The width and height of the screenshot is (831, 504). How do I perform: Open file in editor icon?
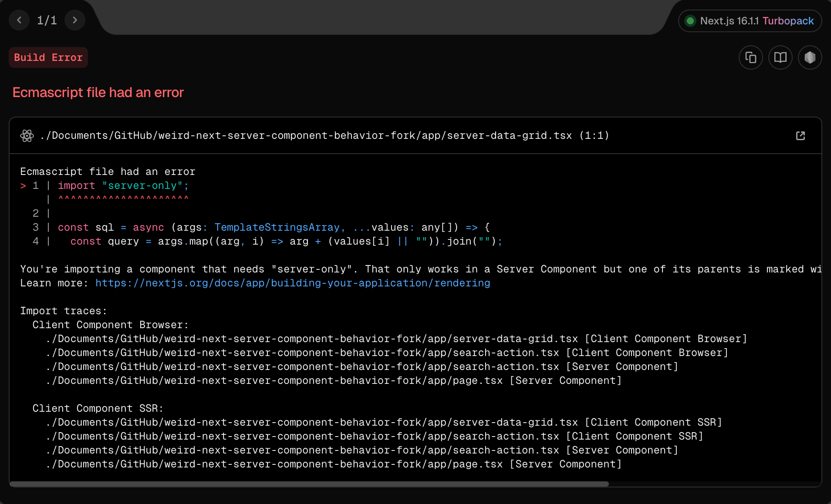801,136
